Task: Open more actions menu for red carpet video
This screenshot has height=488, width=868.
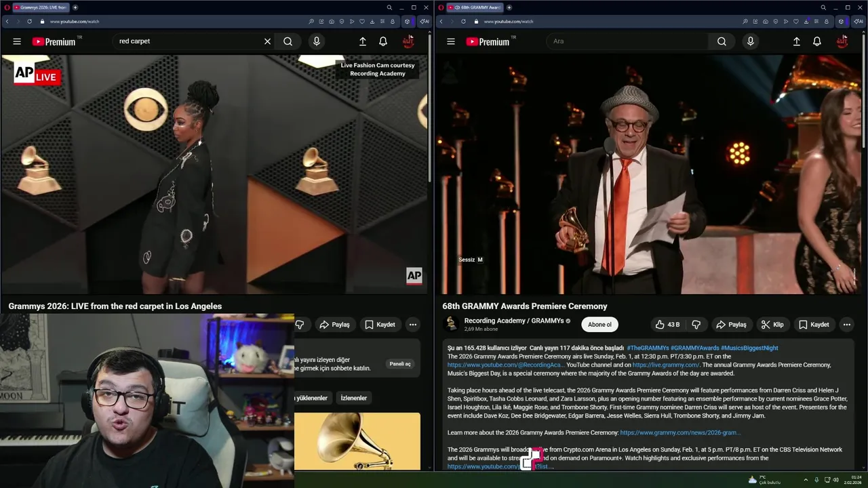Action: click(x=412, y=325)
